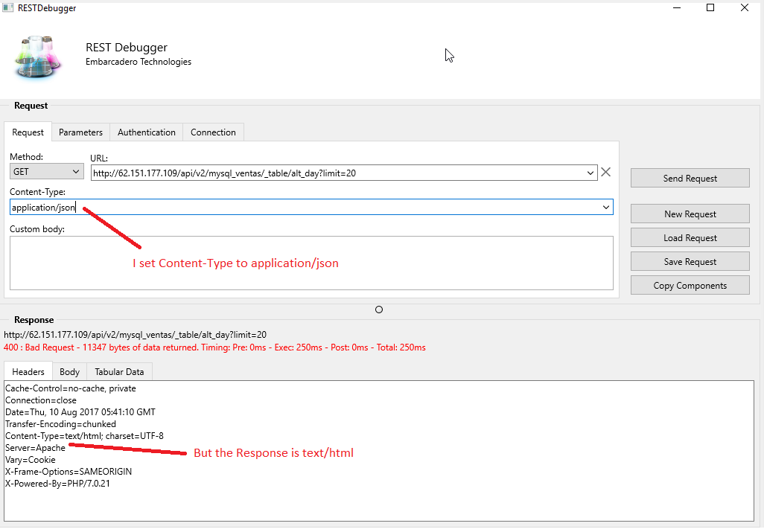Click the New Request button

[x=690, y=214]
